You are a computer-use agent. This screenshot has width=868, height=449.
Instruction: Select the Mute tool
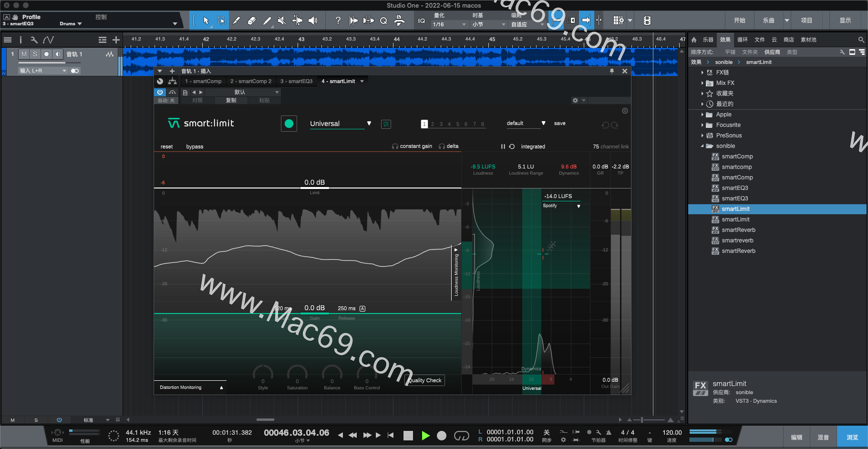tap(282, 21)
